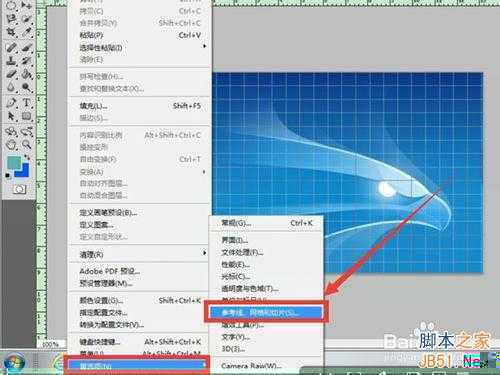Open 参考线、网格和切片(S)... preferences
Screen dimensions: 500x375
click(x=266, y=312)
